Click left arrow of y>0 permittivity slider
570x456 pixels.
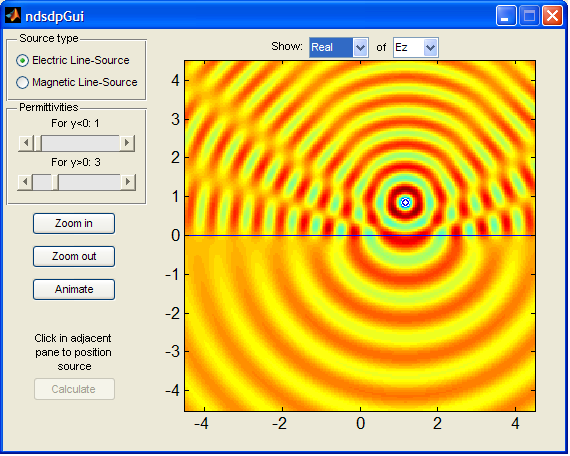pyautogui.click(x=25, y=182)
